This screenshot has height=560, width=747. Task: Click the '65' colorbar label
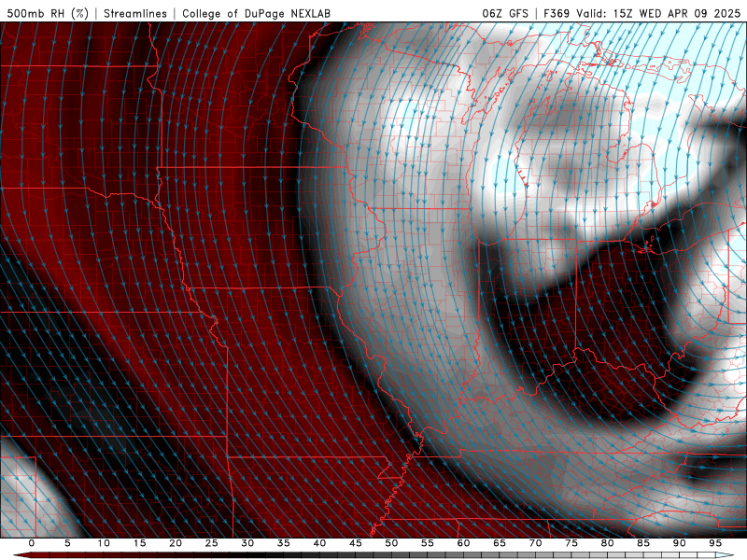point(500,543)
